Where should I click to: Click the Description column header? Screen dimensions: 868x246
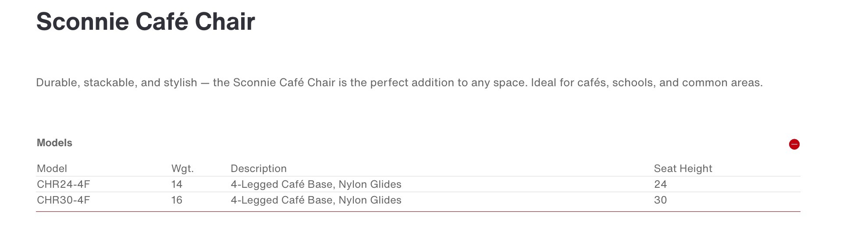[x=259, y=169]
